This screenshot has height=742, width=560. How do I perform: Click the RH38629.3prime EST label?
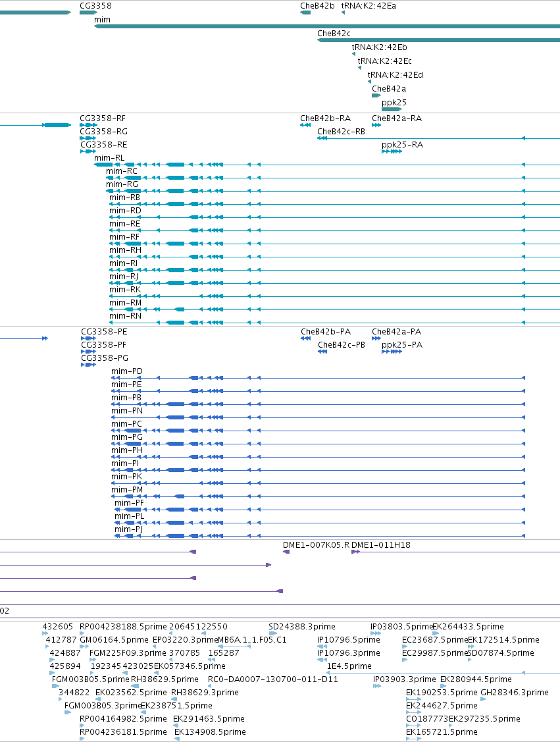coord(205,693)
